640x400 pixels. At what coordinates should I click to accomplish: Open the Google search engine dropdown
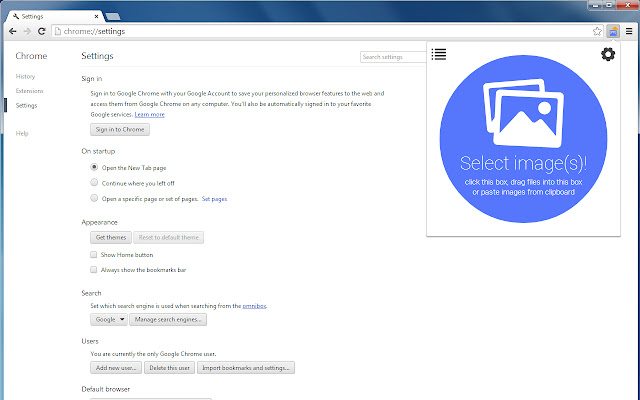pyautogui.click(x=109, y=320)
